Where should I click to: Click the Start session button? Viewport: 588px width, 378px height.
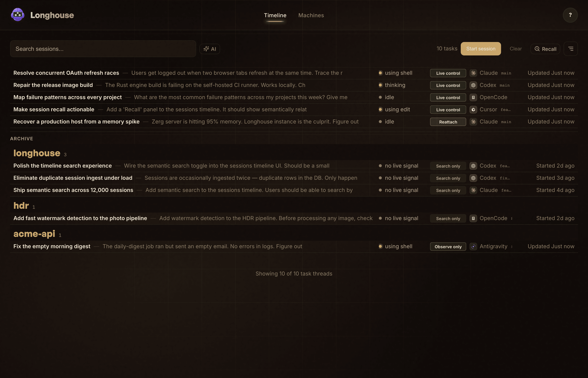[x=481, y=49]
